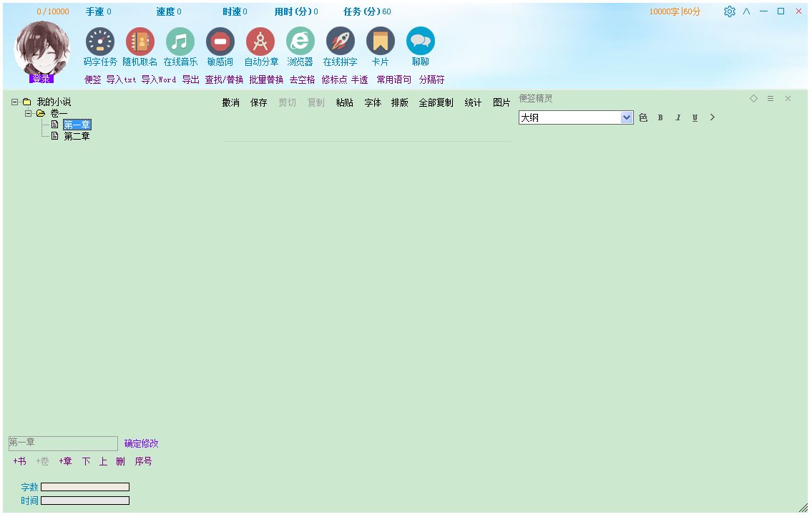The height and width of the screenshot is (517, 812).
Task: Click the chapter name input field
Action: click(63, 443)
